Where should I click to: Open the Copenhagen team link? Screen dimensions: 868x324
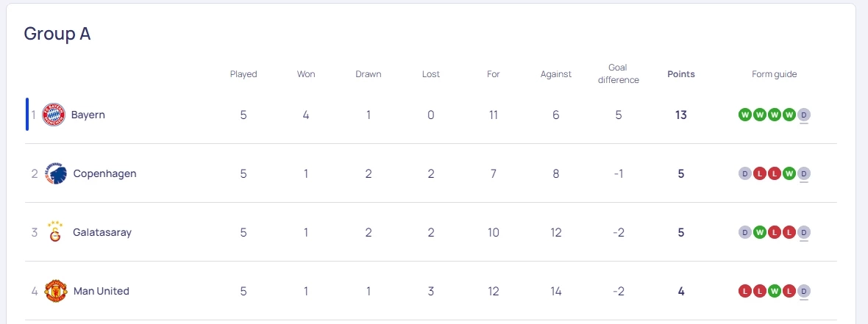coord(104,174)
